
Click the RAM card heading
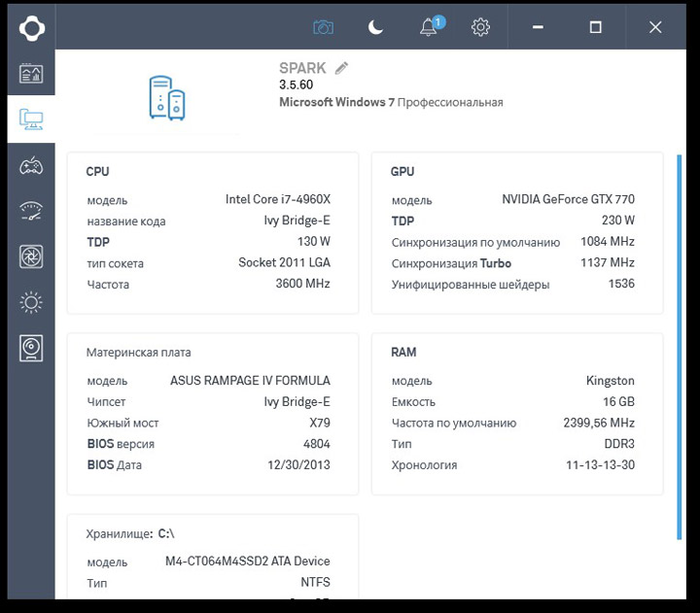[x=403, y=353]
